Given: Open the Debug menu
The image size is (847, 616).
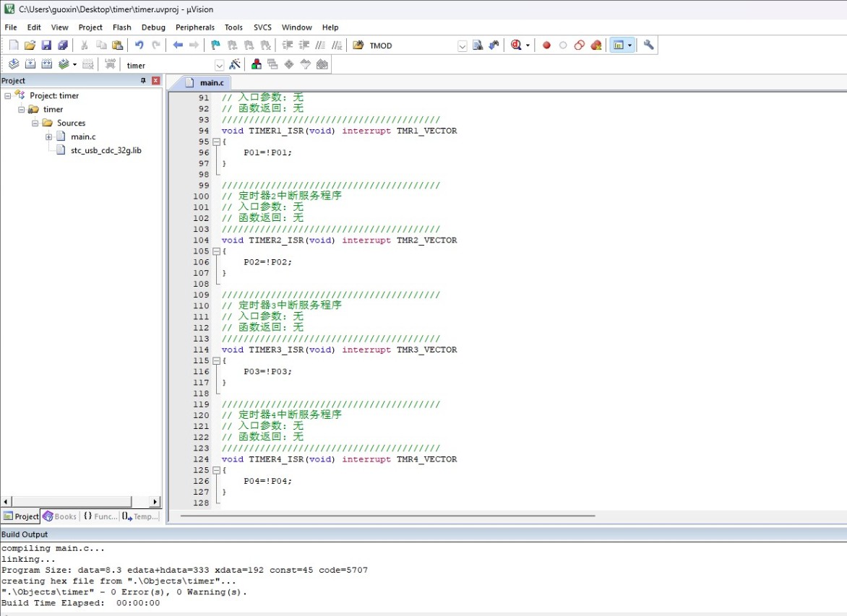Looking at the screenshot, I should (x=153, y=27).
